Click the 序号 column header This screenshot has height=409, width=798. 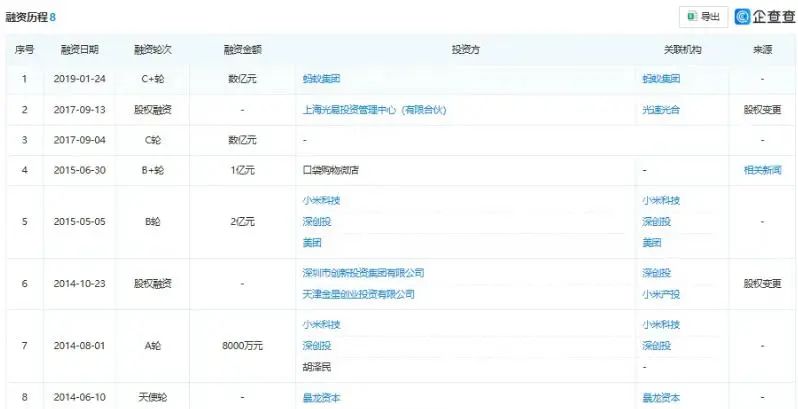coord(24,50)
